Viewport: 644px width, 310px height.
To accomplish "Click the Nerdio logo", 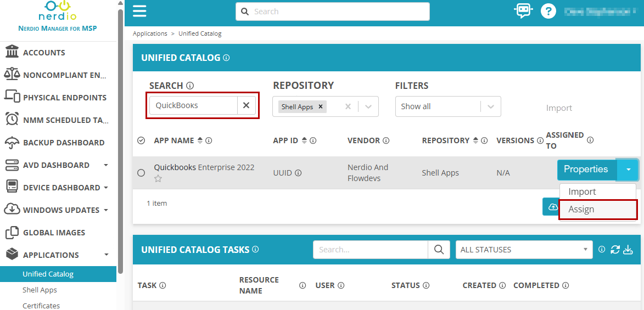I will [58, 12].
